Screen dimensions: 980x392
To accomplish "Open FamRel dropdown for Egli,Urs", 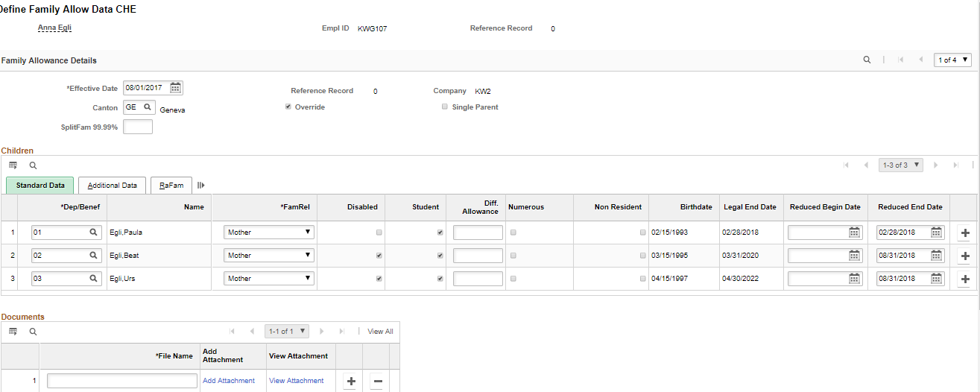I will coord(269,279).
